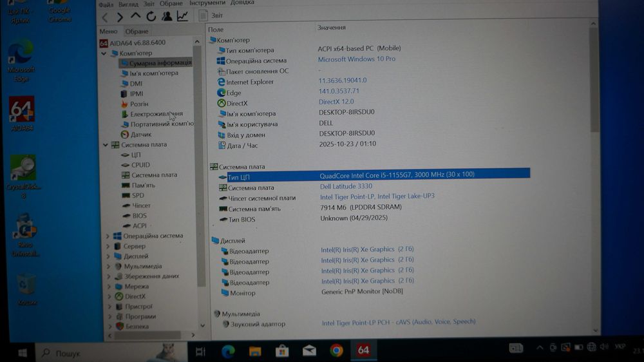The width and height of the screenshot is (644, 362).
Task: Open the Recycle Bin desktop icon
Action: click(26, 289)
